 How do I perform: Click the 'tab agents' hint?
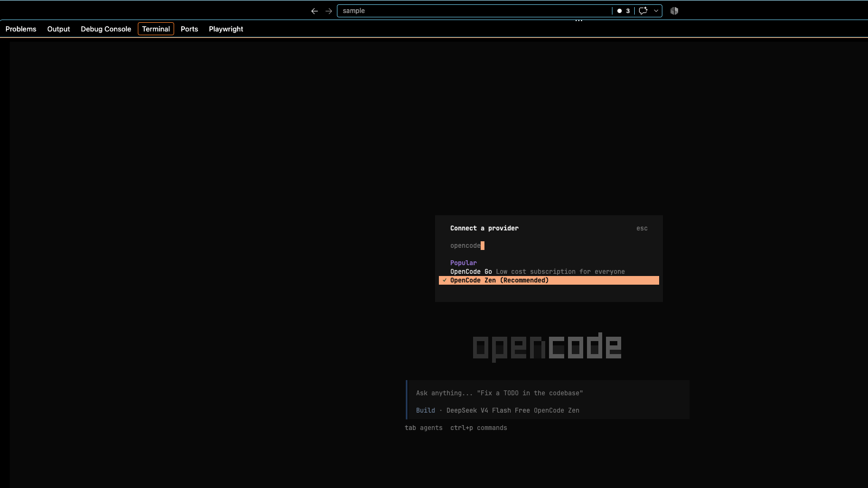(423, 428)
